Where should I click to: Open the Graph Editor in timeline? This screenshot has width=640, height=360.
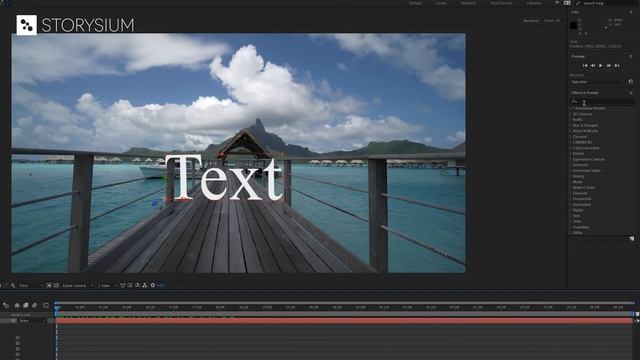46,305
